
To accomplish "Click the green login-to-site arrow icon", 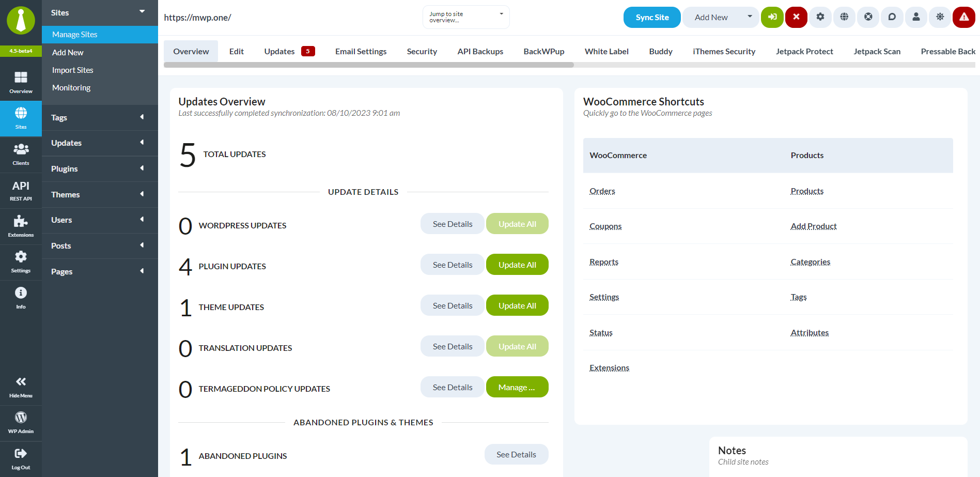I will coord(772,17).
